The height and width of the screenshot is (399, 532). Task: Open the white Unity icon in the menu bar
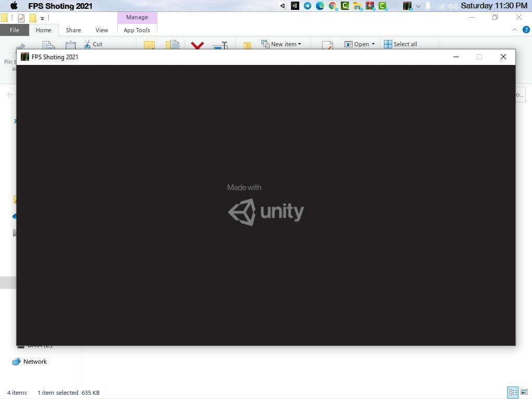point(282,5)
